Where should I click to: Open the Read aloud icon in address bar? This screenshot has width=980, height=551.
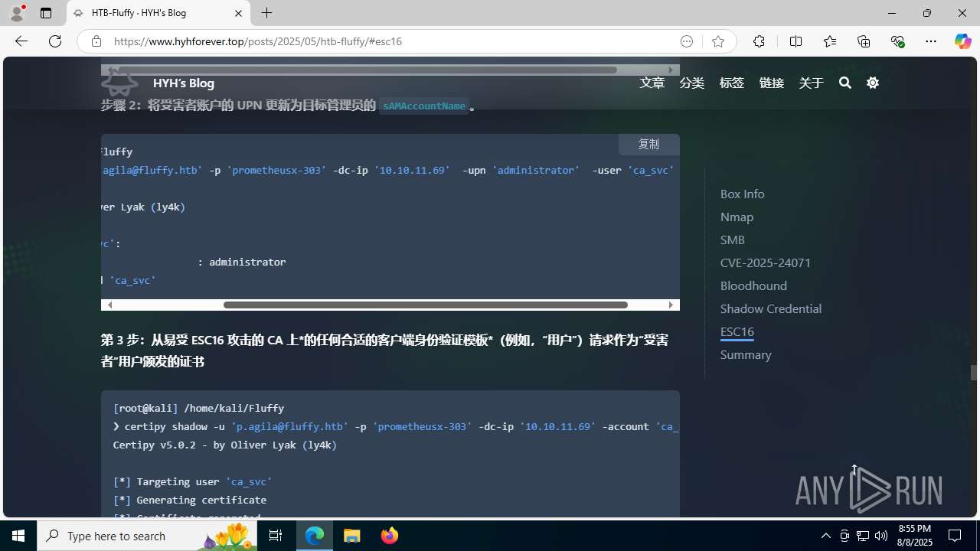[x=687, y=41]
